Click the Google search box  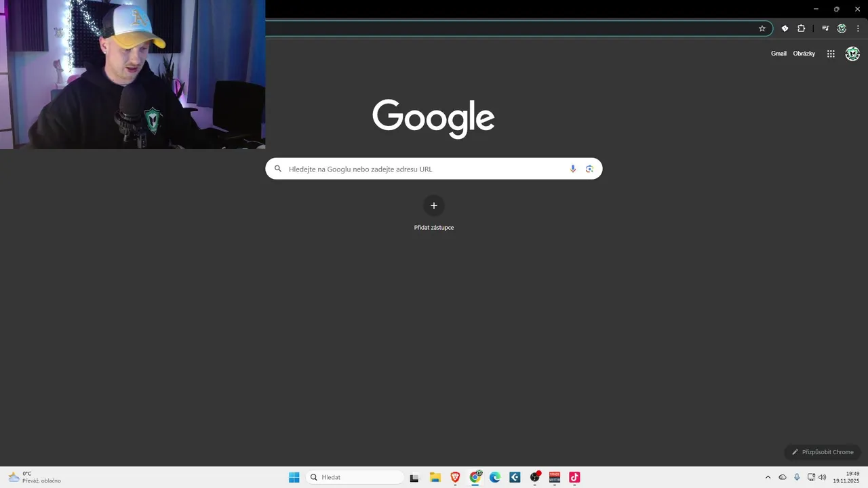point(434,169)
